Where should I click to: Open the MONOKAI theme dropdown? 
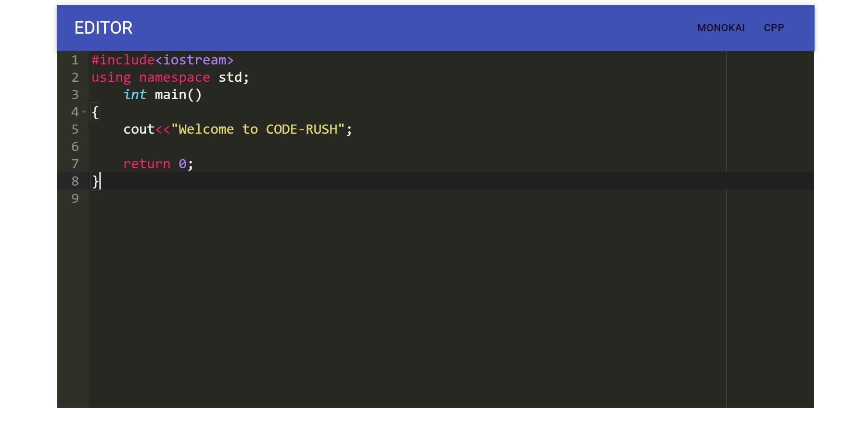click(x=721, y=28)
